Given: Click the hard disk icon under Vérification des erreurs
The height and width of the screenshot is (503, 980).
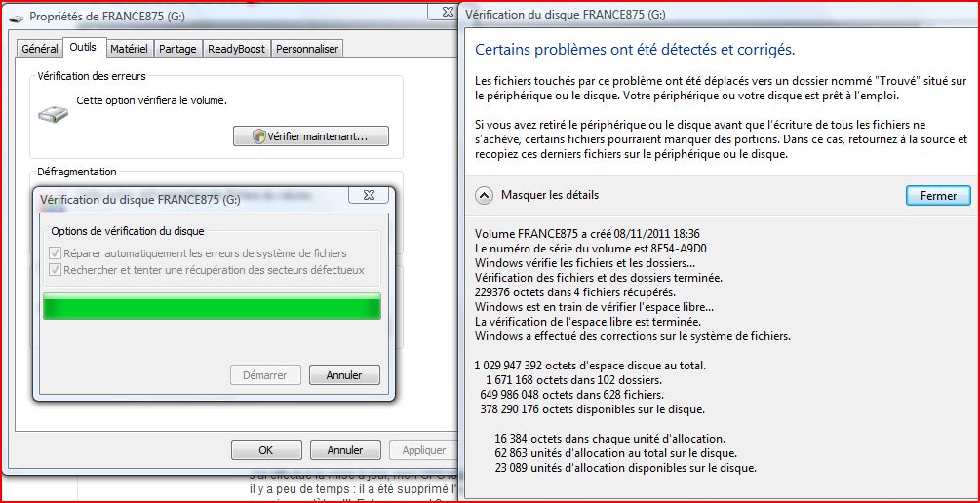Looking at the screenshot, I should [52, 114].
